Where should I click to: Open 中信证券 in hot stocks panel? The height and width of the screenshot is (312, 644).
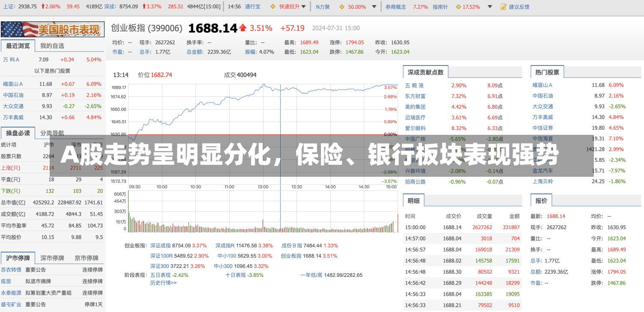543,128
